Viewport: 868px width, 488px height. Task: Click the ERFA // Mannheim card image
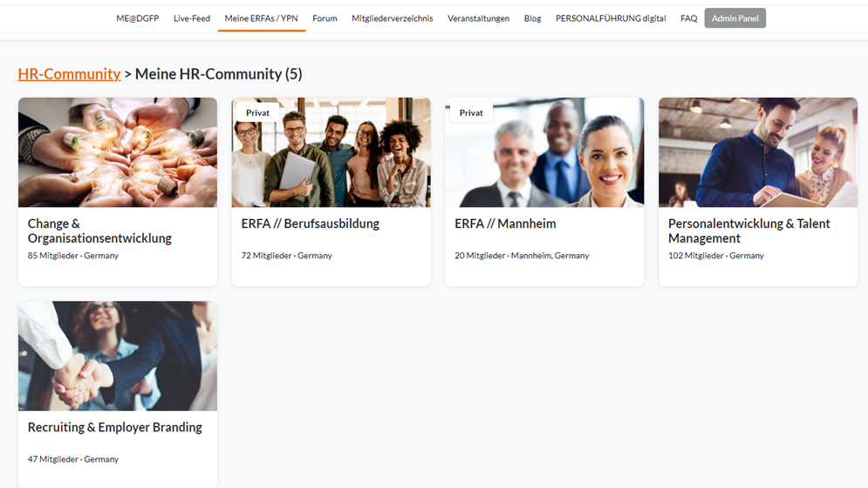click(x=544, y=152)
